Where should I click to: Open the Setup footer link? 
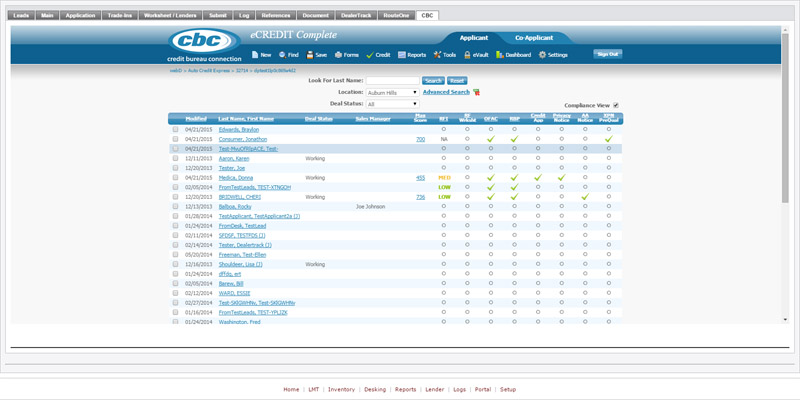[508, 389]
